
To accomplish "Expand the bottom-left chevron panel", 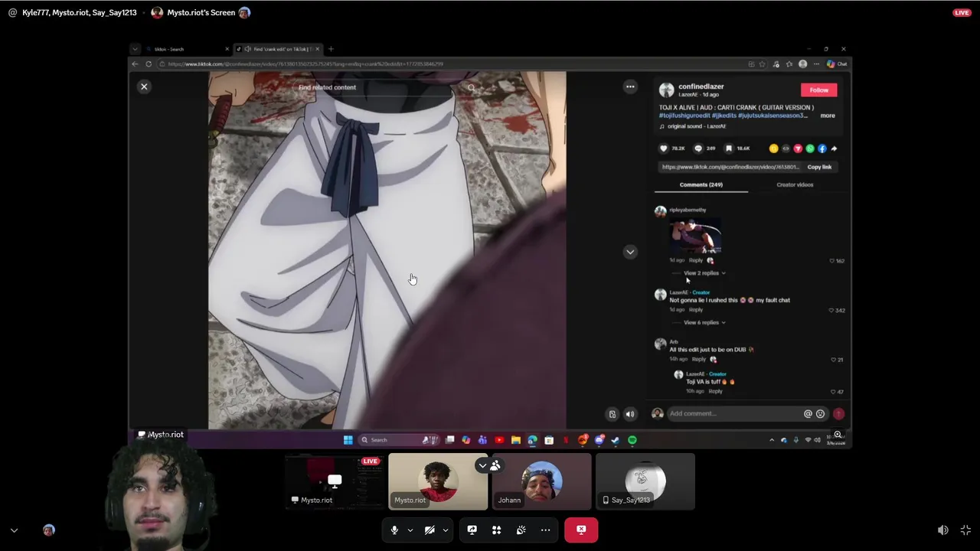I will pos(14,530).
